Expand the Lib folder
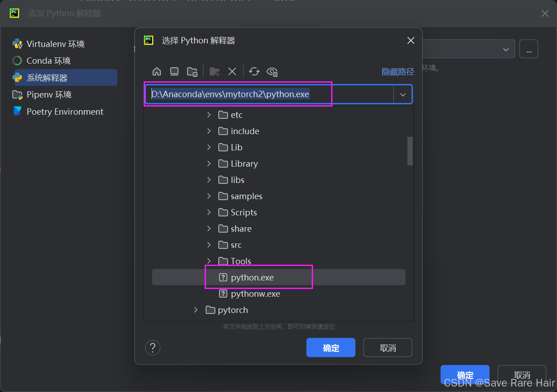 (209, 148)
